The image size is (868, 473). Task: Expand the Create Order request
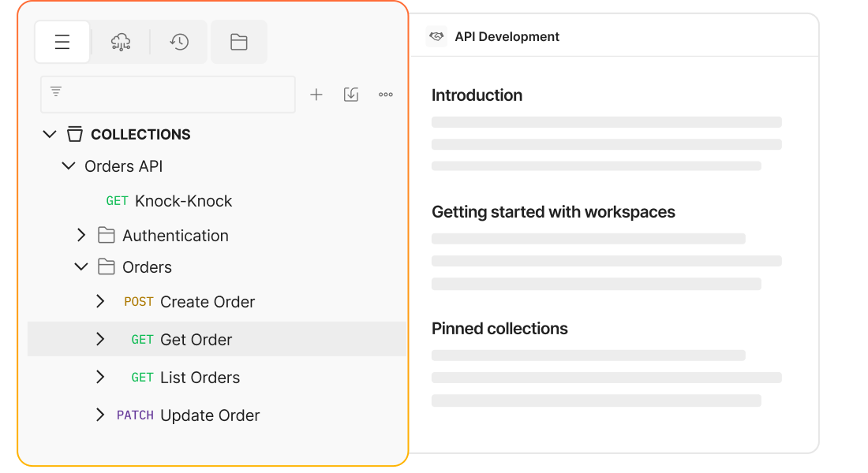point(100,301)
